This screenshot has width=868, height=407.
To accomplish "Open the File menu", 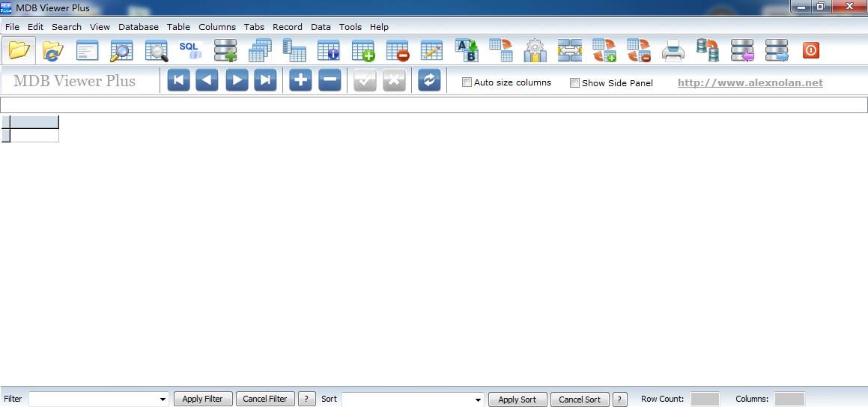I will tap(12, 26).
